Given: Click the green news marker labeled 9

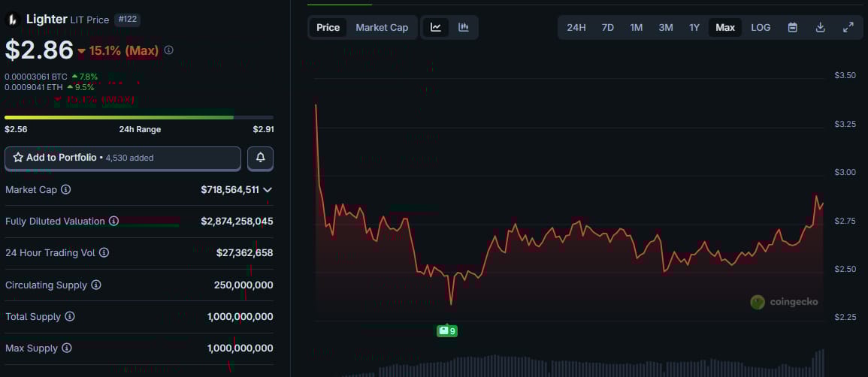Looking at the screenshot, I should pyautogui.click(x=447, y=330).
